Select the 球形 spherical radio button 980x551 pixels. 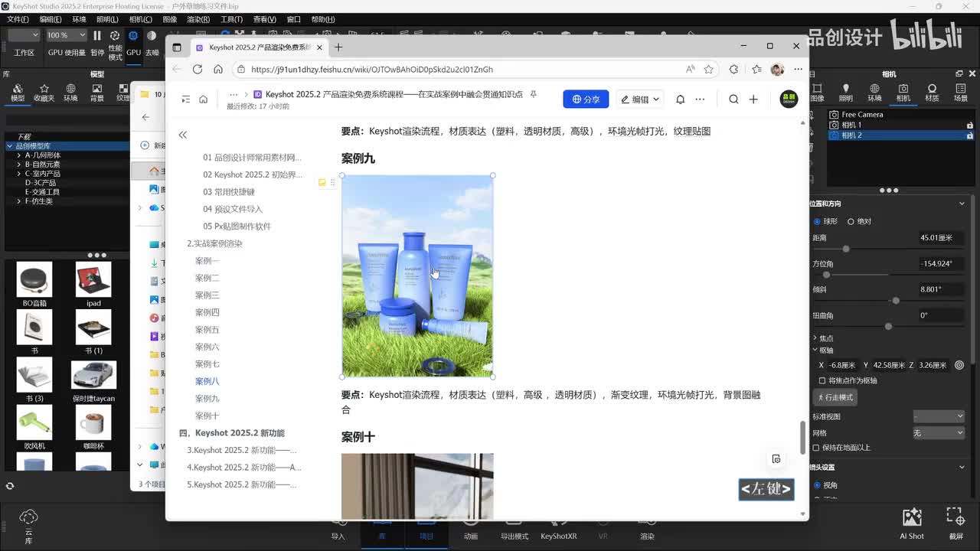817,221
